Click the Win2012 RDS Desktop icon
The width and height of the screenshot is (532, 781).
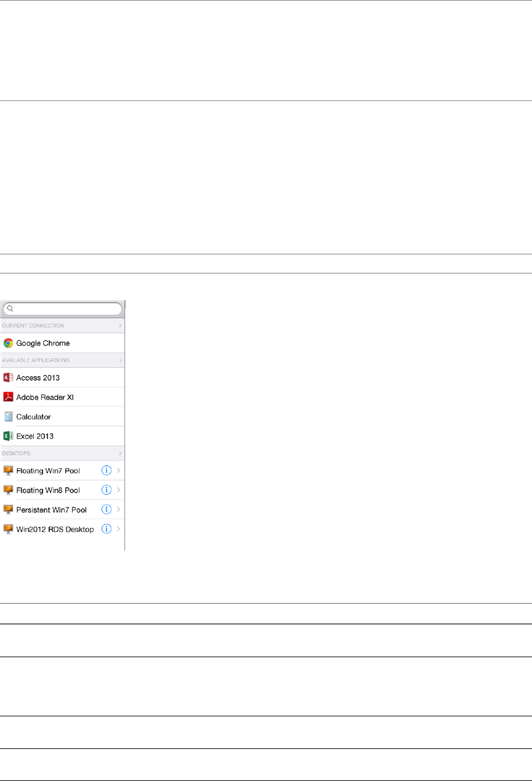8,528
